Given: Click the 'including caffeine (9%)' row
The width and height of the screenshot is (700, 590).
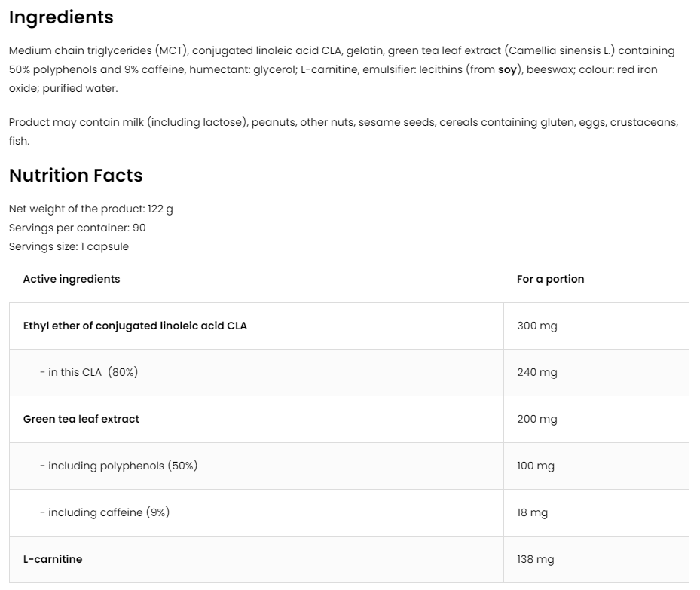Looking at the screenshot, I should point(105,512).
